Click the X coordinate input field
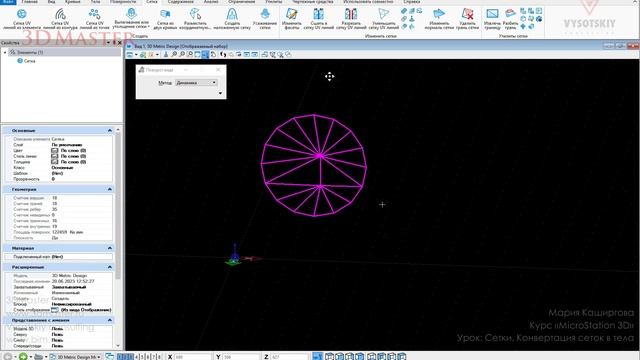 [193, 357]
